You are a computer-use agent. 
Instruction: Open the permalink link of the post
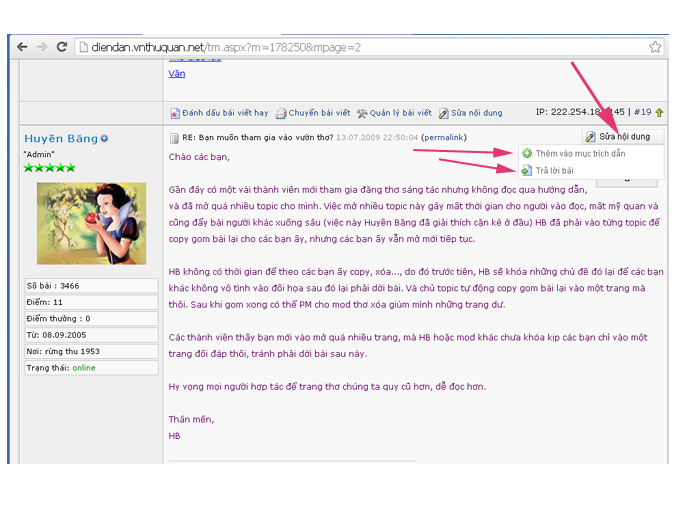444,138
